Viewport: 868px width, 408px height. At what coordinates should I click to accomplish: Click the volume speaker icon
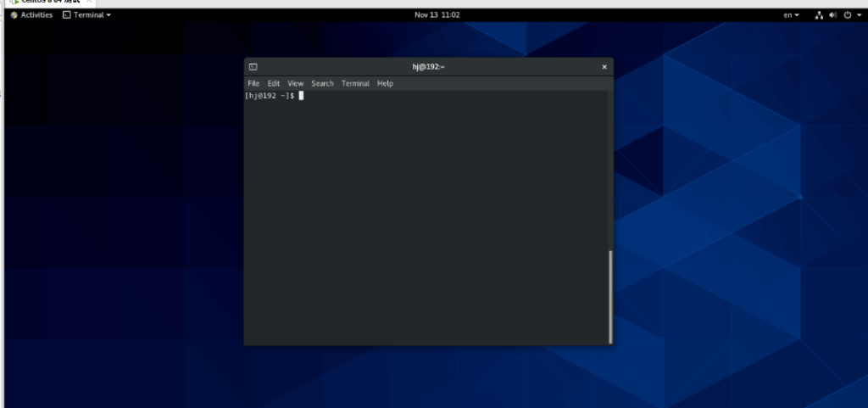point(832,15)
